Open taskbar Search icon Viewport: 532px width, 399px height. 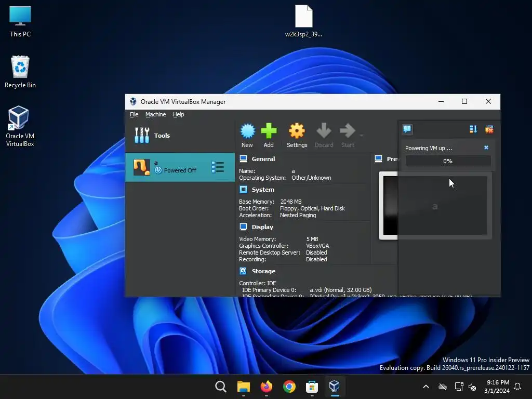(220, 387)
